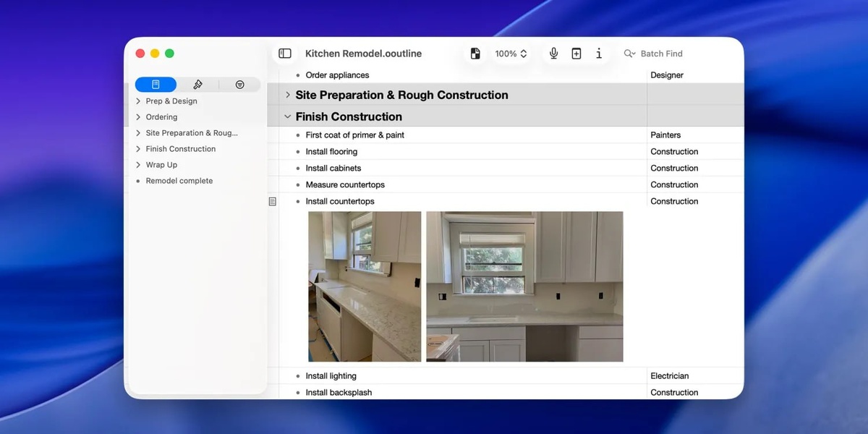Expand Ordering in the sidebar
Image resolution: width=868 pixels, height=434 pixels.
[138, 117]
